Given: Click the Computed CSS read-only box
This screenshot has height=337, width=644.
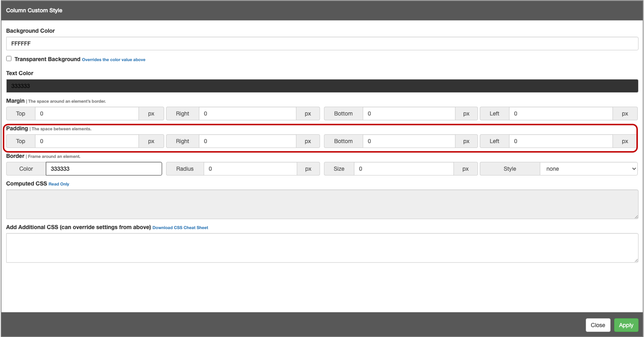Looking at the screenshot, I should (322, 204).
